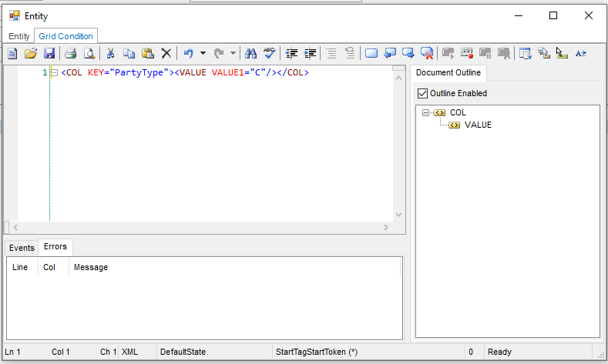Place cursor on the PartyType XML line
608x364 pixels.
click(x=185, y=72)
